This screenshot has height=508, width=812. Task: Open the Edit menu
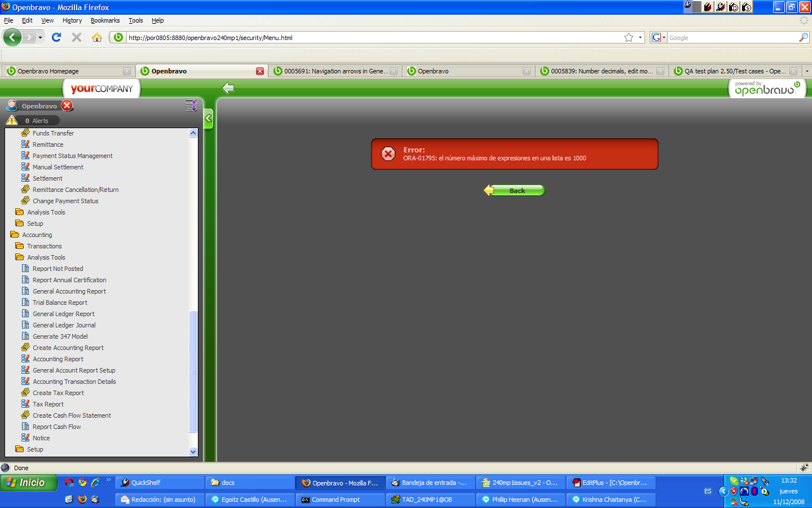coord(27,20)
